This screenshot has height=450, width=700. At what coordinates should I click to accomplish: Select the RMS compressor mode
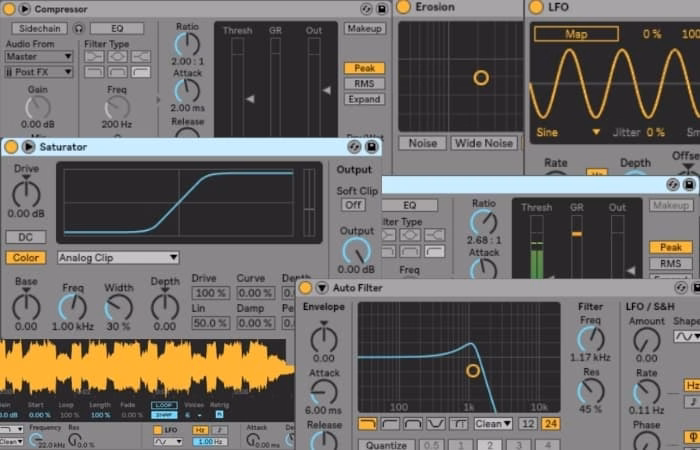coord(363,84)
